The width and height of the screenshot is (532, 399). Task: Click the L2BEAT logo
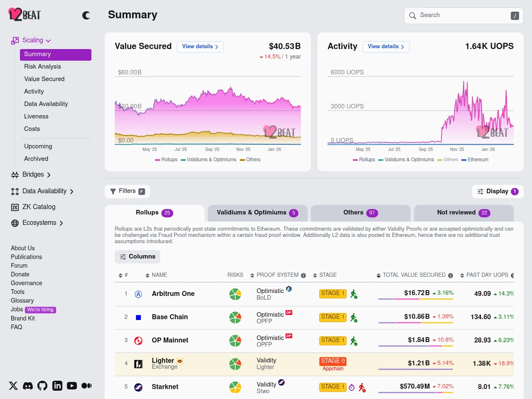[25, 15]
